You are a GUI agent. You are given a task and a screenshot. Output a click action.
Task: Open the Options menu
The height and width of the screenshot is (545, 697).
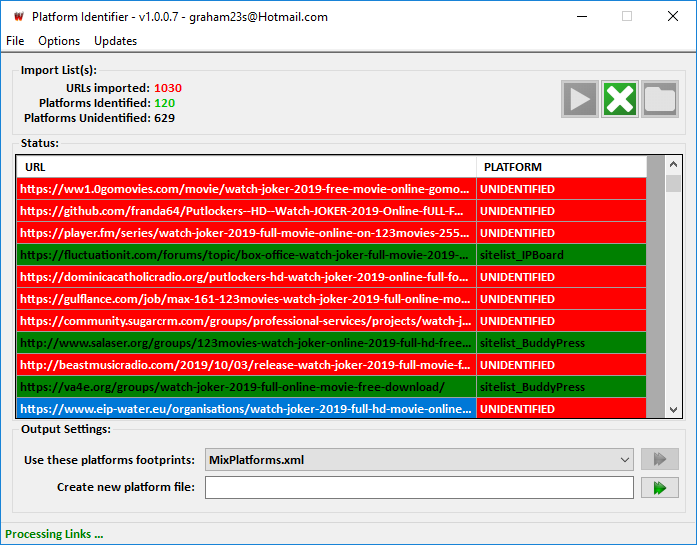59,41
